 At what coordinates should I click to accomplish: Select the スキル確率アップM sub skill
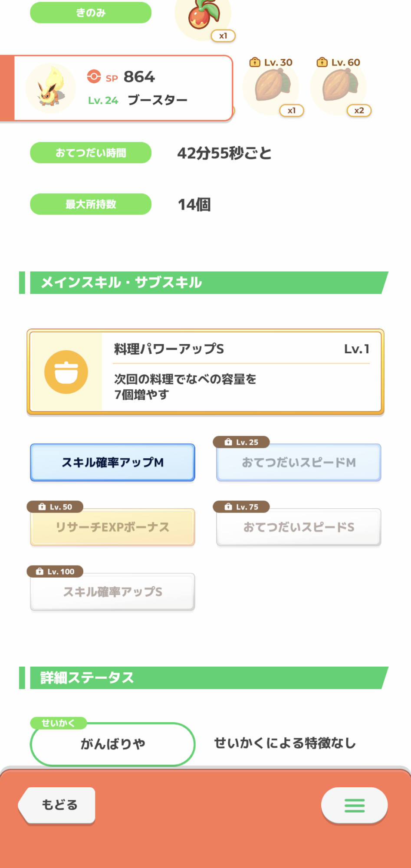point(112,463)
